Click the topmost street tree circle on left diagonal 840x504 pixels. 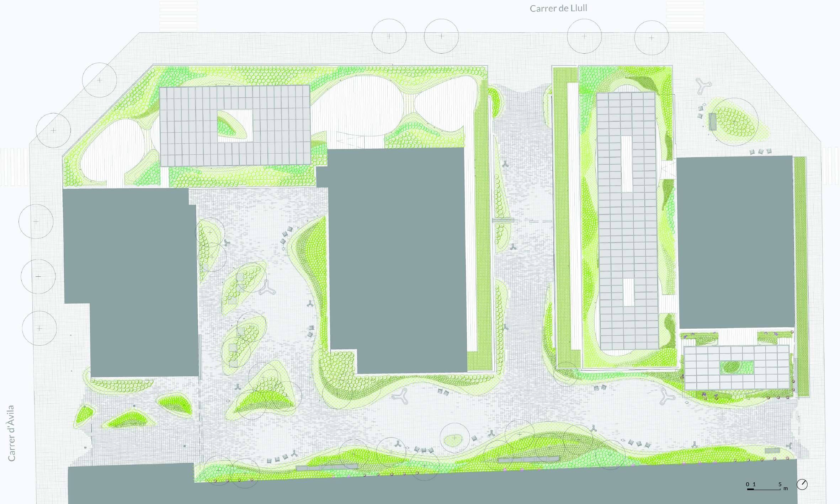(99, 80)
